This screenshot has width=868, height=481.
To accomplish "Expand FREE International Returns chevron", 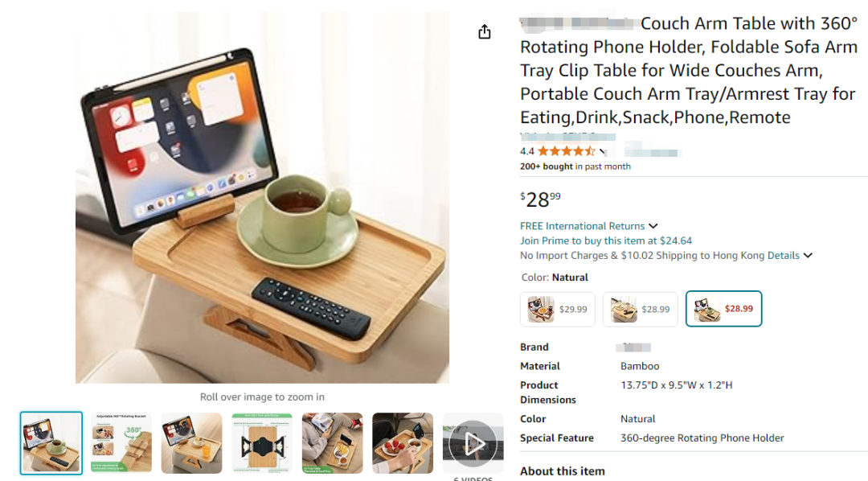I will [x=653, y=226].
